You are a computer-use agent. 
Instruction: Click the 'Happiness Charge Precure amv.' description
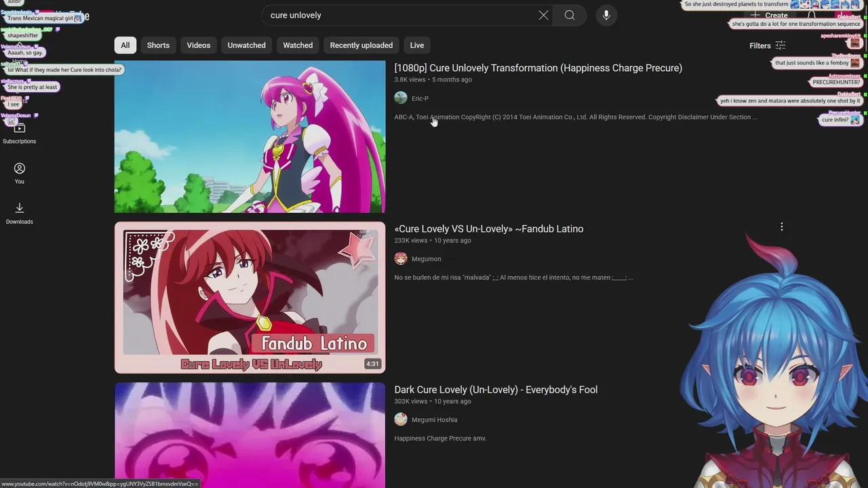click(x=440, y=439)
